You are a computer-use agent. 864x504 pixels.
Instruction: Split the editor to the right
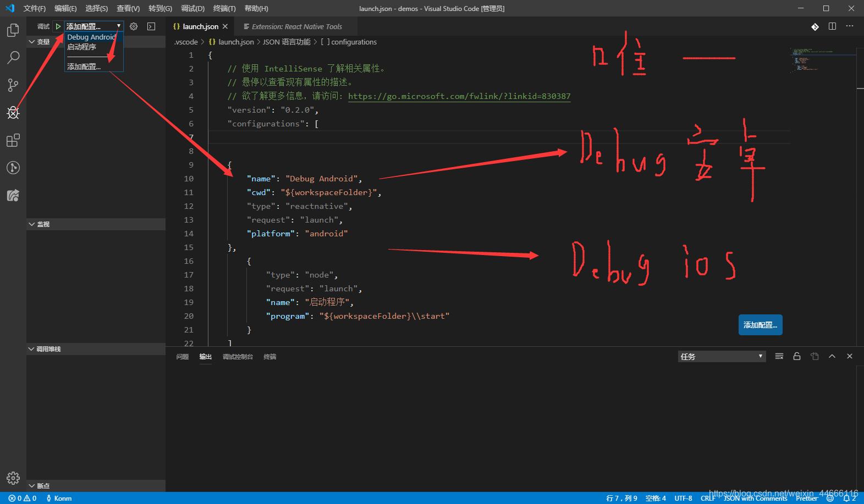(833, 26)
